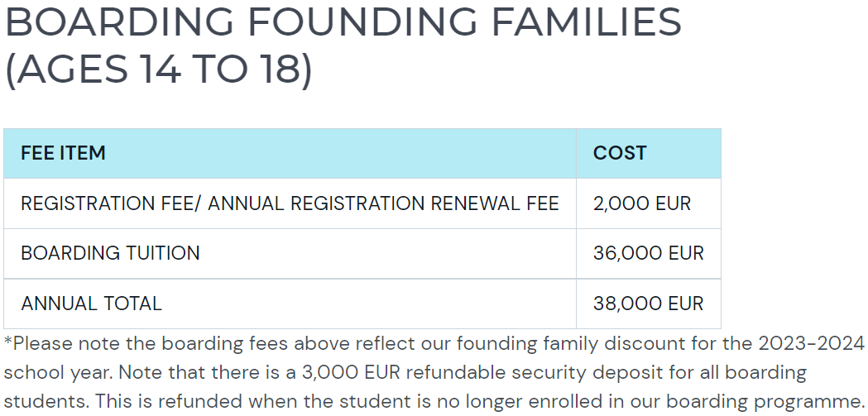868x416 pixels.
Task: Click the ANNUAL TOTAL row label
Action: [x=91, y=304]
